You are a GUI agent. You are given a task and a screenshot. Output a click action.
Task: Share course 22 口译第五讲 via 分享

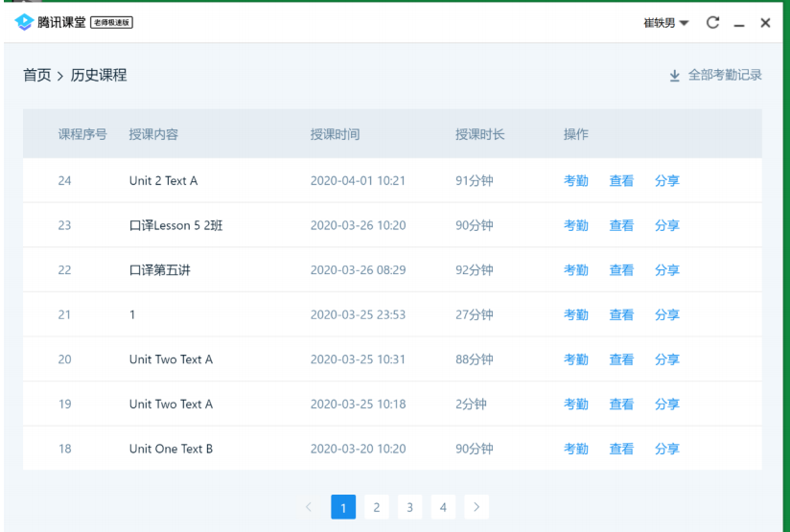[x=666, y=270]
